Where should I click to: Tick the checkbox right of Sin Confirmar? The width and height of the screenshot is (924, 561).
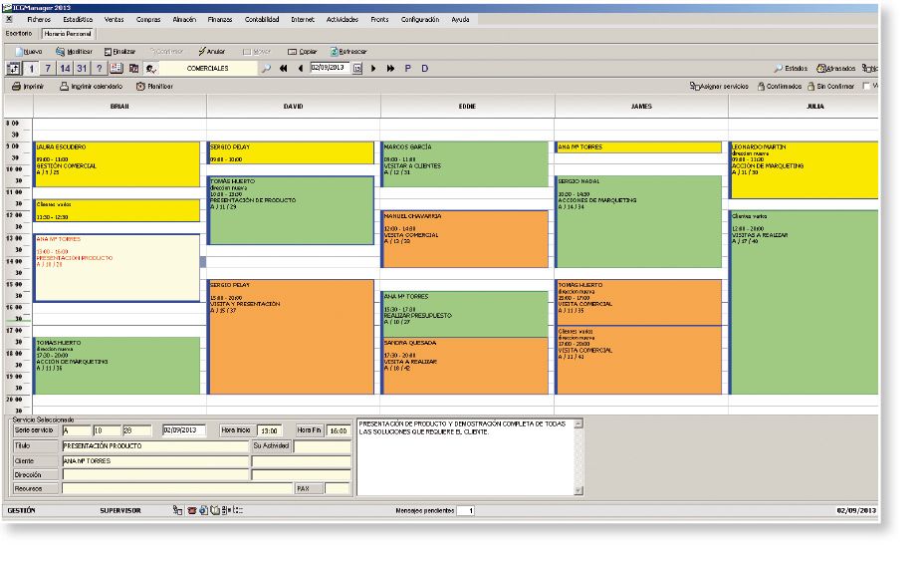pyautogui.click(x=864, y=87)
